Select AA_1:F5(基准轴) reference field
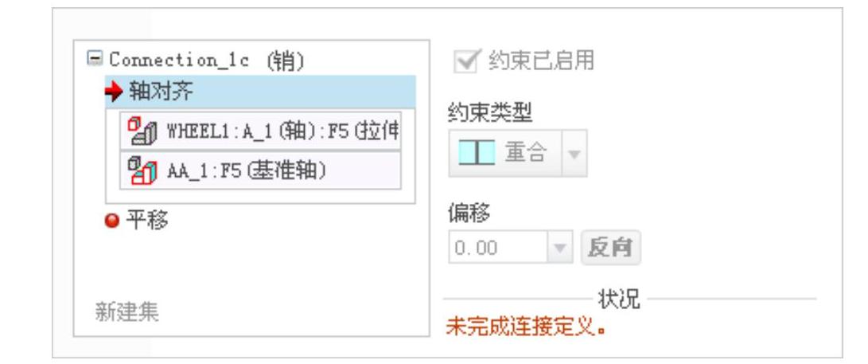The height and width of the screenshot is (364, 868). click(260, 170)
